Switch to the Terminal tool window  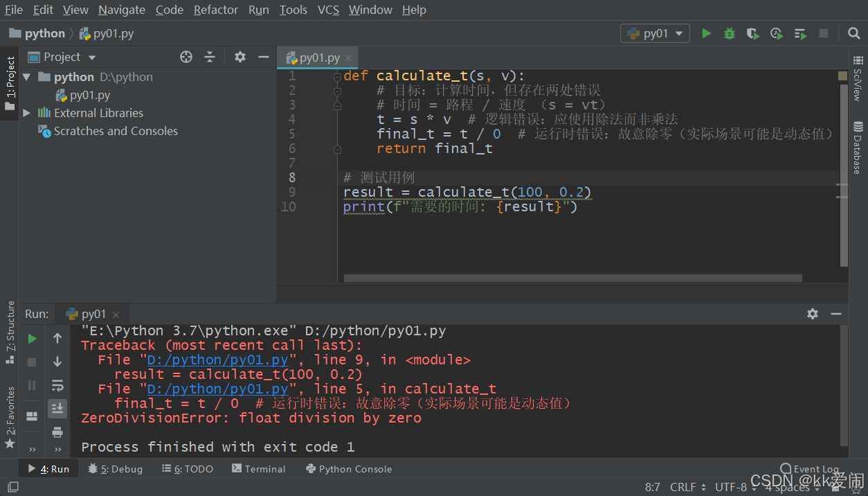[259, 468]
